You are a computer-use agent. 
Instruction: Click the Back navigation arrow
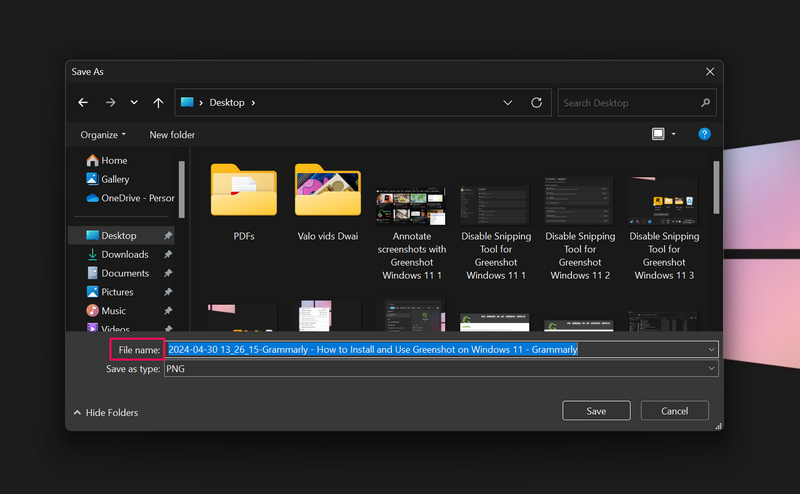tap(84, 102)
